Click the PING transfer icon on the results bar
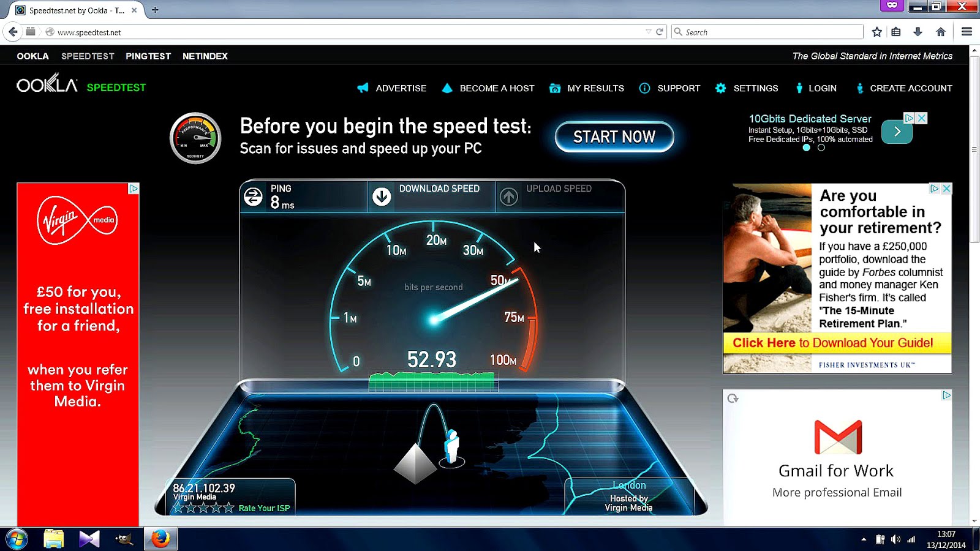Screen dimensions: 980x551 point(254,195)
